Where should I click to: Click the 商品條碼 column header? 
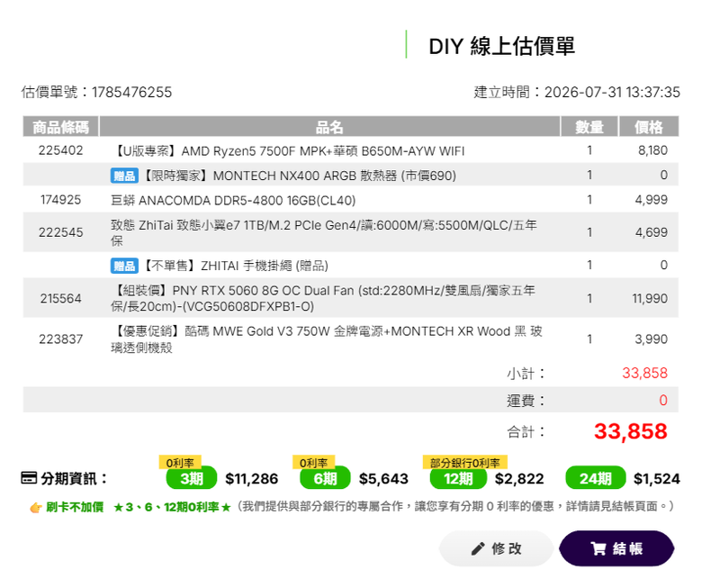pos(60,127)
